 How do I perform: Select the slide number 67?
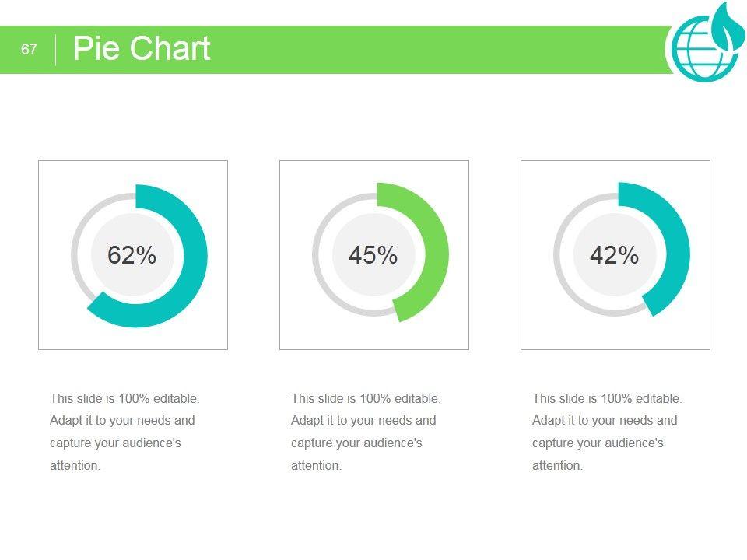point(30,50)
